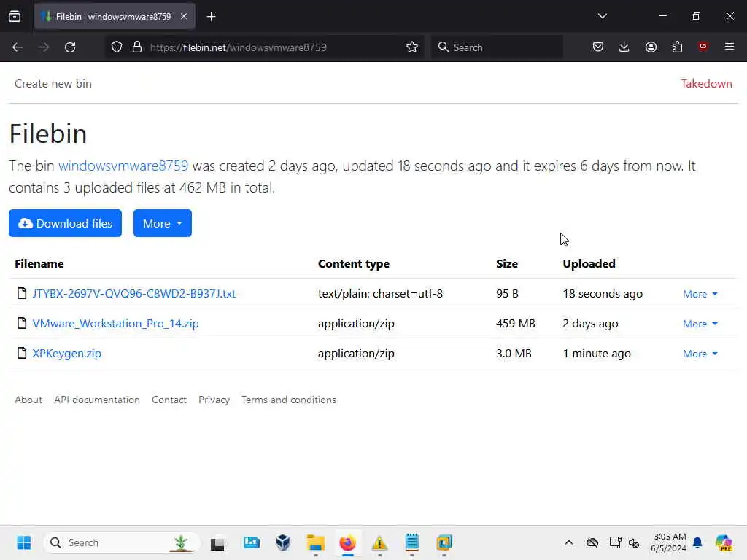747x560 pixels.
Task: Click the taskbar Search box
Action: click(122, 542)
